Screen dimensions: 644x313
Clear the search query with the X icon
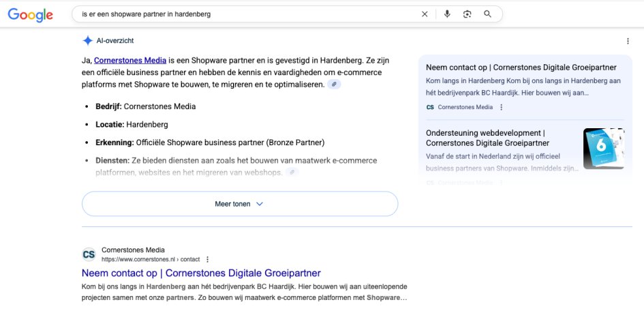(x=425, y=14)
